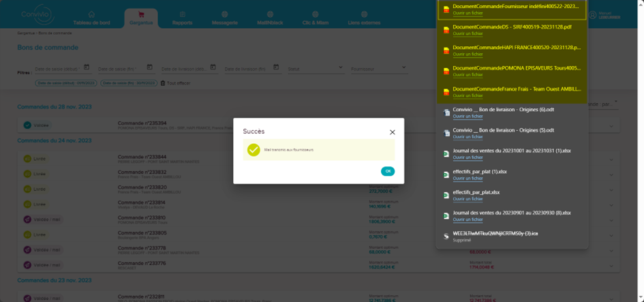Expand row of Commande n°233805

[x=611, y=235]
